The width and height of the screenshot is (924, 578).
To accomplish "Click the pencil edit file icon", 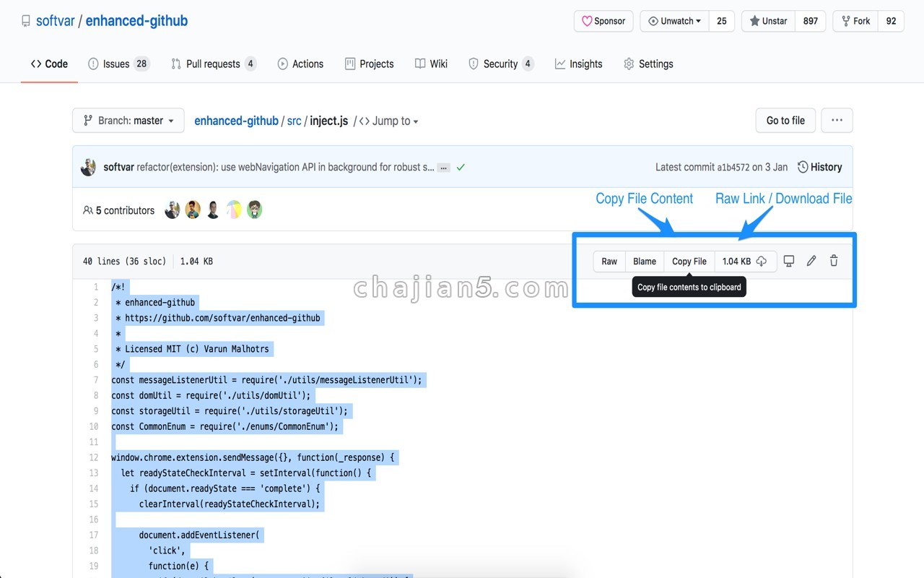I will pyautogui.click(x=811, y=261).
